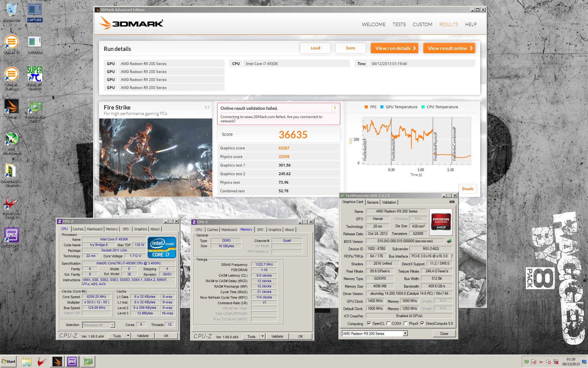Screen dimensions: 588x368
Task: Open the Recycle Bin desktop icon
Action: [x=11, y=12]
